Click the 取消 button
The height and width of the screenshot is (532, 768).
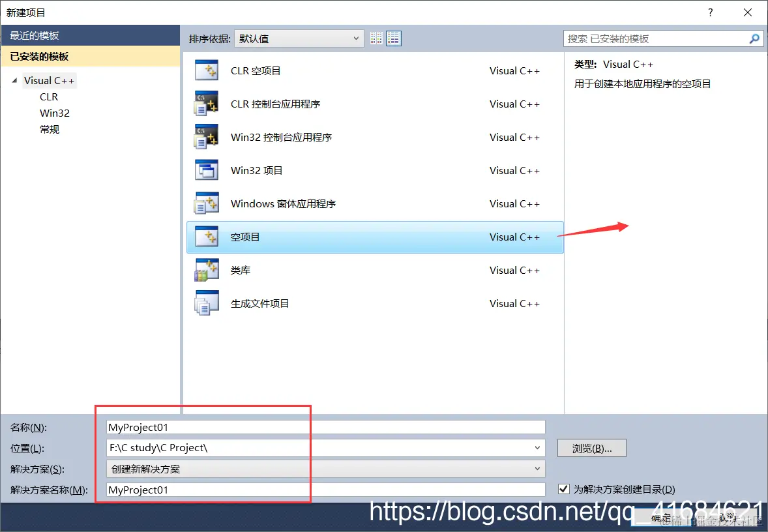(x=728, y=518)
